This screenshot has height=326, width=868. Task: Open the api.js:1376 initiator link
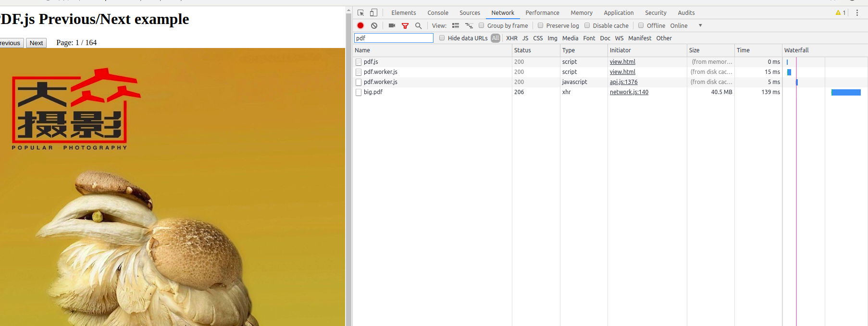point(623,82)
